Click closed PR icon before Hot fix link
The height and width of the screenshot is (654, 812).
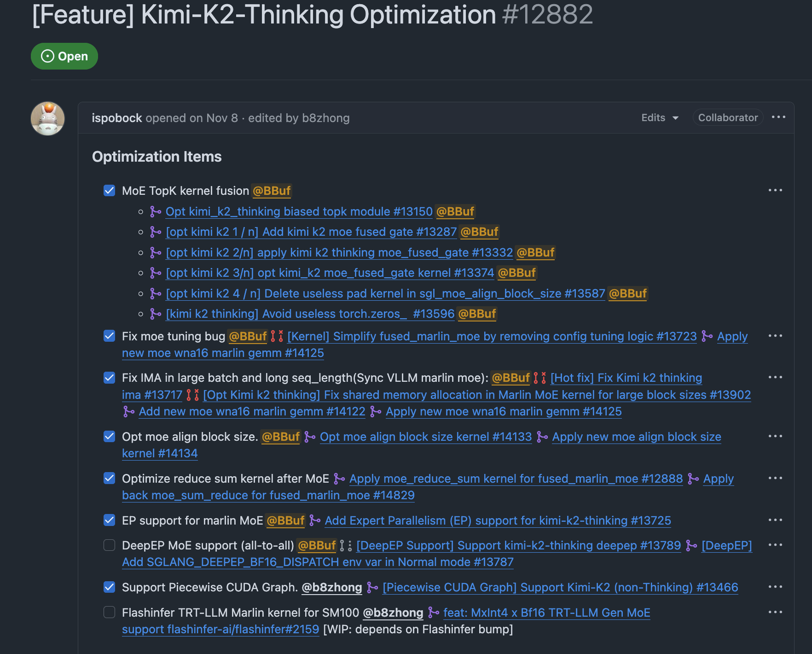click(x=540, y=378)
